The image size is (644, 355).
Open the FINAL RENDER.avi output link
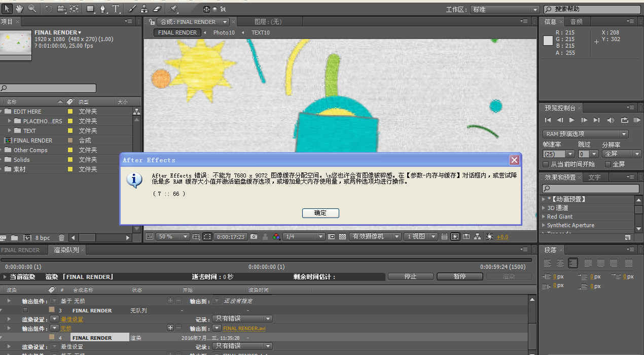click(244, 329)
